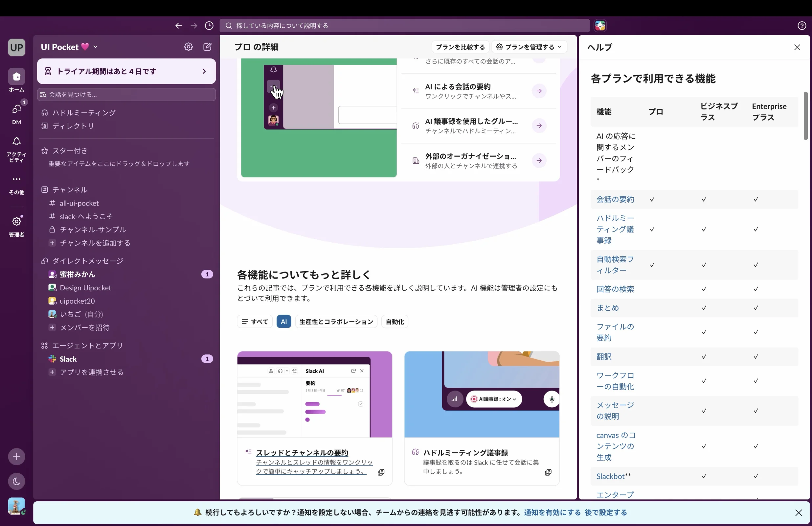Select the 生産性とコラボレーション filter tab

(336, 322)
